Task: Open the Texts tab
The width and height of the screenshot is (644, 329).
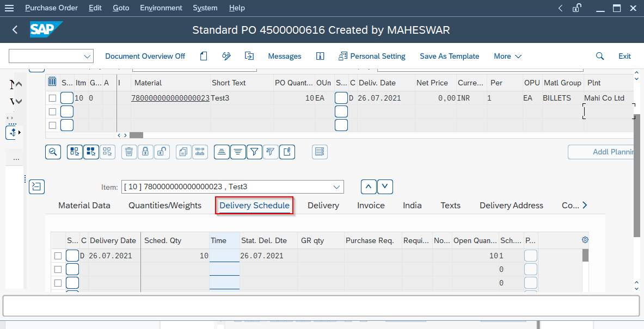Action: point(451,206)
